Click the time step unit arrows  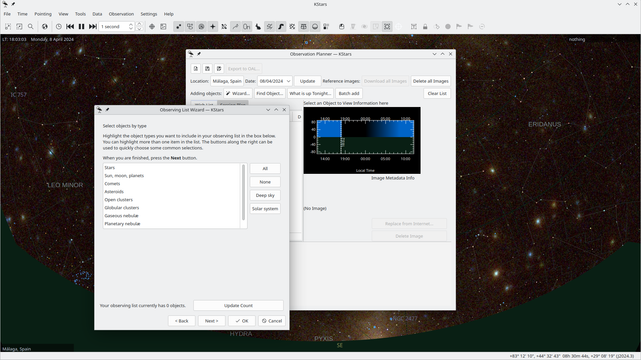click(x=139, y=27)
